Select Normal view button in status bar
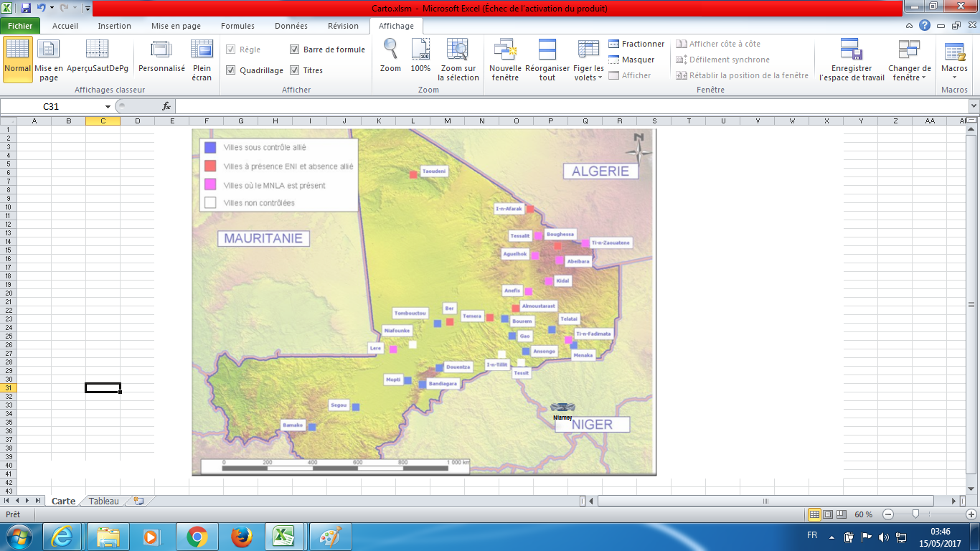Screen dimensions: 980x551 point(814,514)
